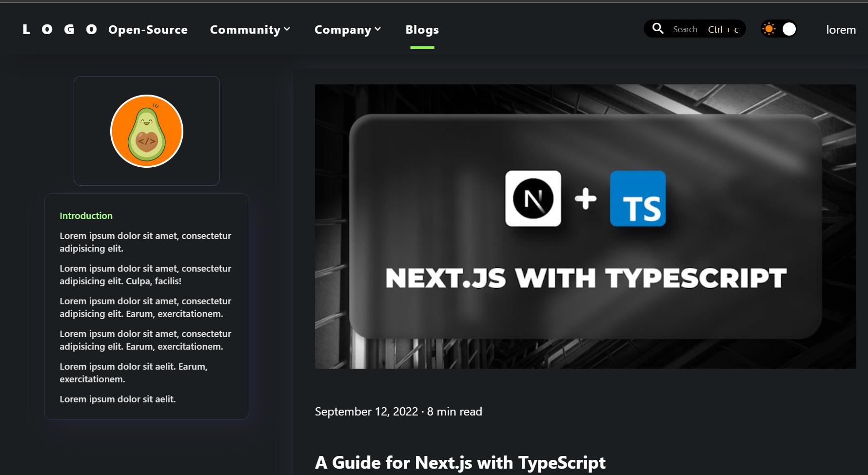Select fourth contents entry 'Earum, exercitationem.'
The height and width of the screenshot is (475, 868).
click(145, 340)
